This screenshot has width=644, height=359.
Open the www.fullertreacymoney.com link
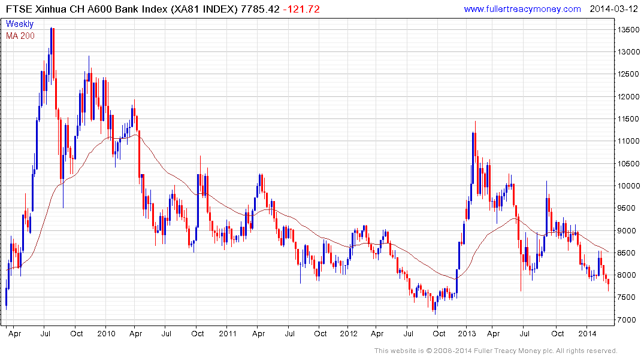[x=522, y=9]
